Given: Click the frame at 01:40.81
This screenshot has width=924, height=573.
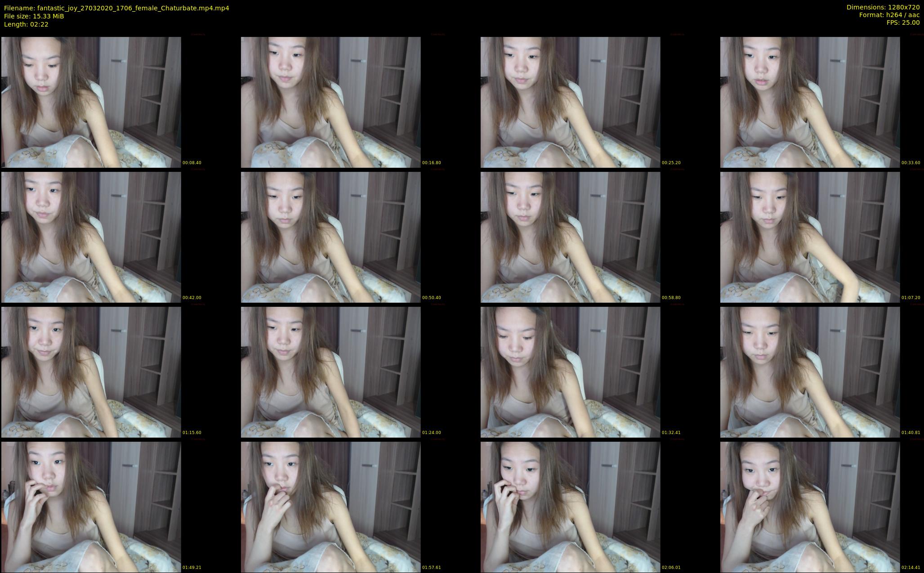Looking at the screenshot, I should click(810, 372).
